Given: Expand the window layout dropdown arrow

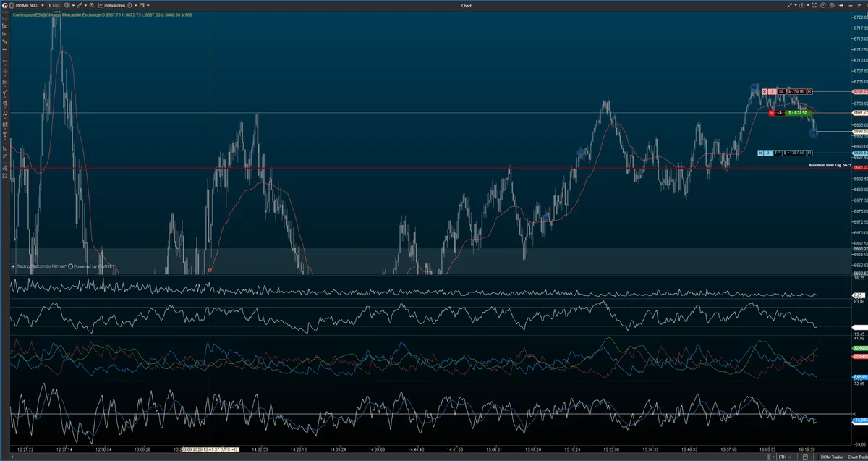Looking at the screenshot, I should 148,6.
